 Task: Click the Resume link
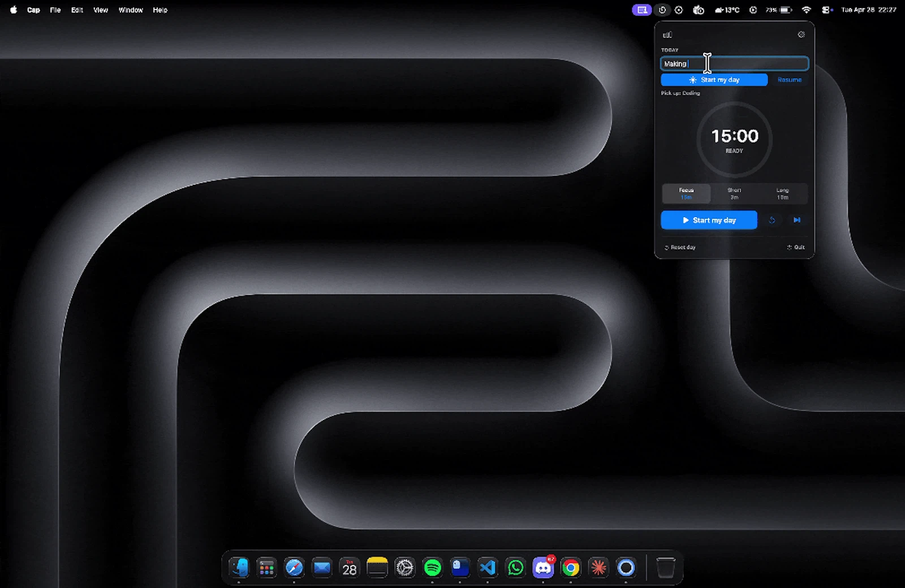coord(789,80)
